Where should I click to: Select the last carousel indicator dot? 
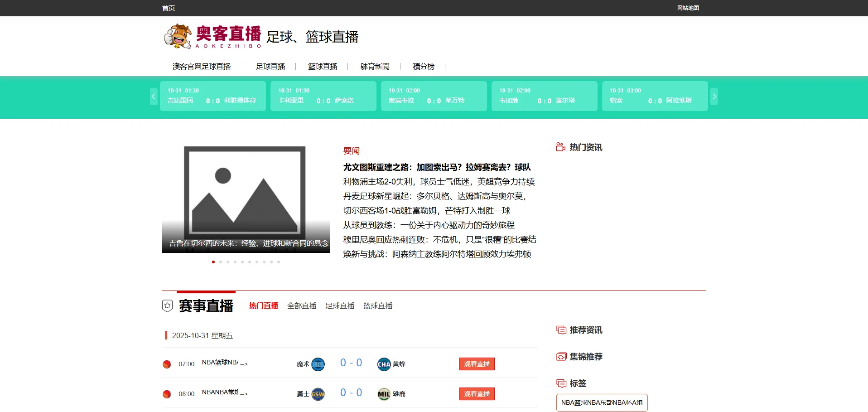279,262
